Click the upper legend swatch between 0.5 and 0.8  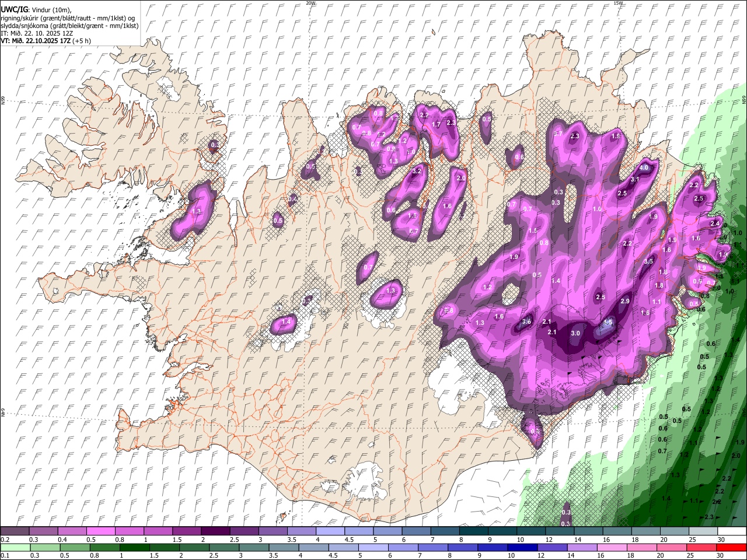click(102, 531)
